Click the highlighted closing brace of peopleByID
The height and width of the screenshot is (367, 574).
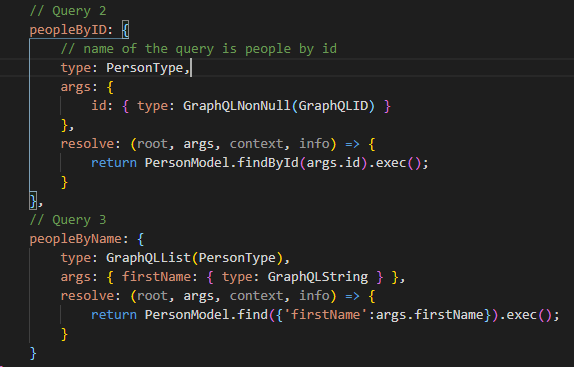point(33,201)
